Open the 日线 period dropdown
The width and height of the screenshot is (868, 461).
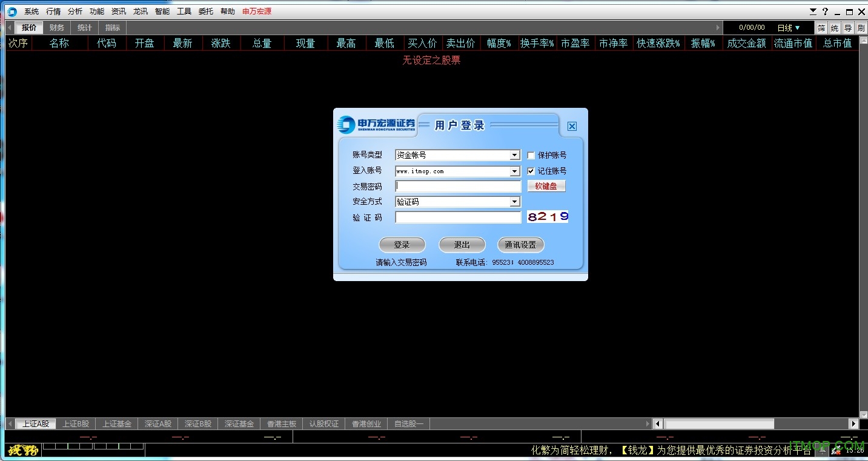tap(789, 28)
